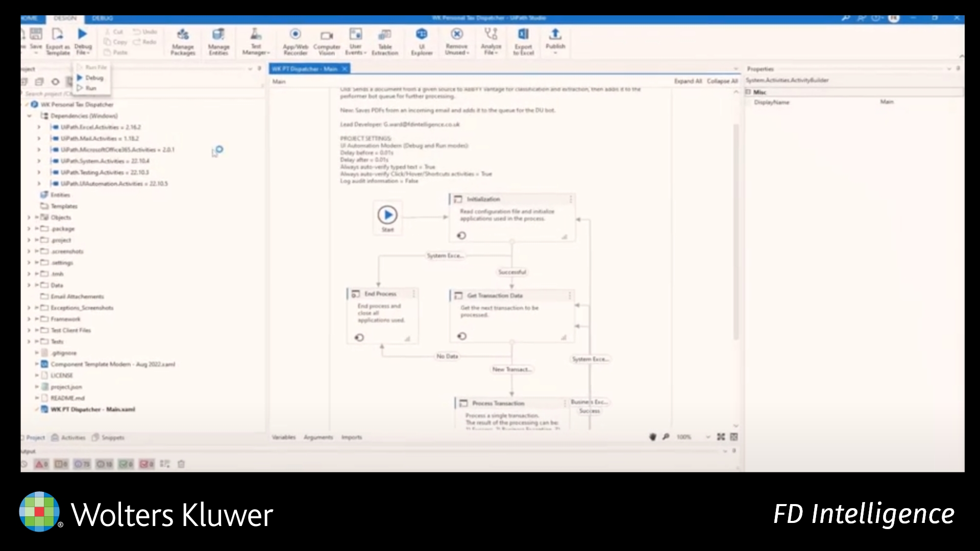Image resolution: width=980 pixels, height=551 pixels.
Task: Toggle the warning messages filter in Output
Action: pos(61,464)
